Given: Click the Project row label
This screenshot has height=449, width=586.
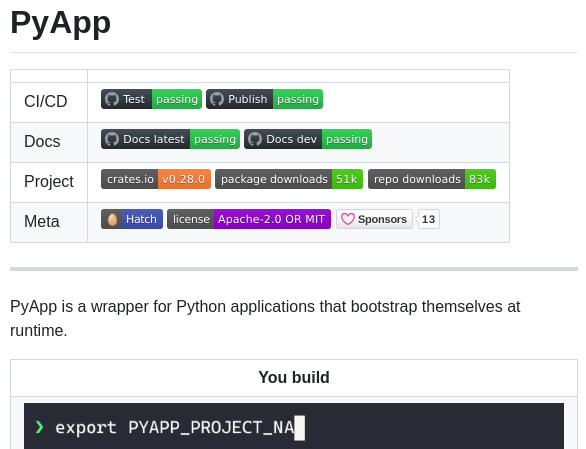Looking at the screenshot, I should [49, 181].
